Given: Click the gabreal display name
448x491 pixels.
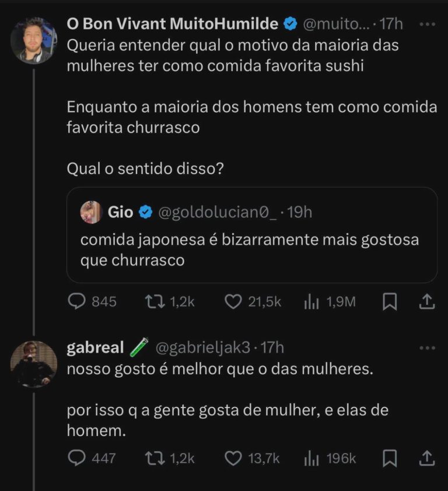Looking at the screenshot, I should (95, 348).
